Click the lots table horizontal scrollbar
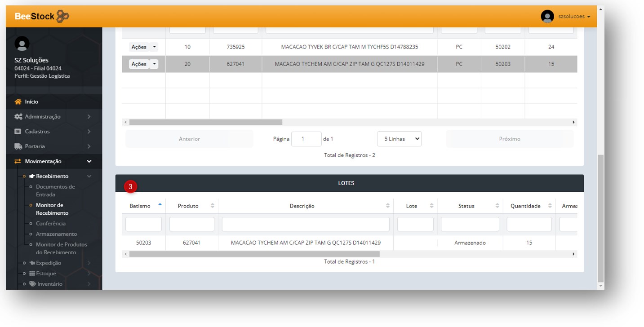 [254, 254]
